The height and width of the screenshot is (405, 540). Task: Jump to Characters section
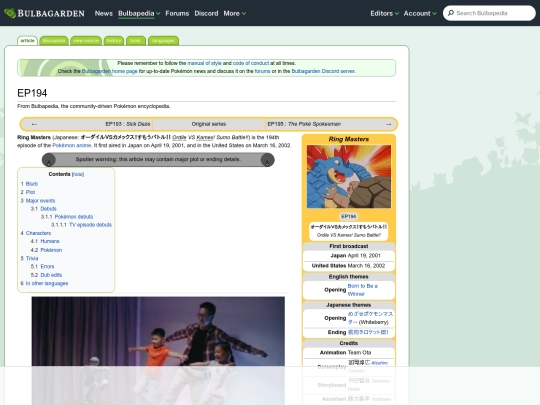pos(38,233)
